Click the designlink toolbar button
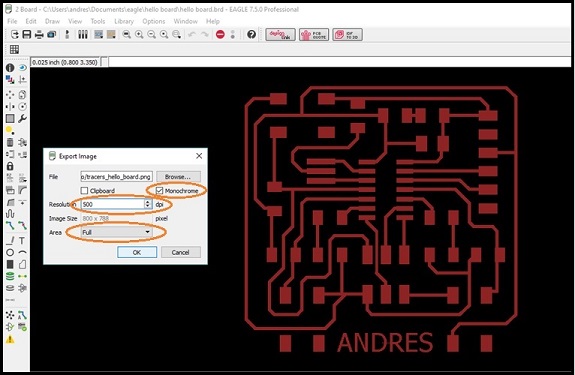This screenshot has width=575, height=375. click(x=280, y=35)
